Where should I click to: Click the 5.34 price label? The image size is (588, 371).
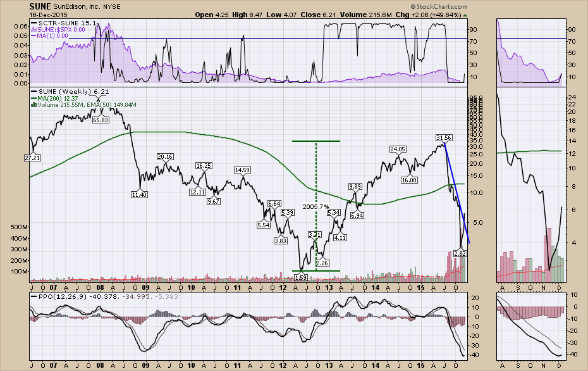click(334, 213)
